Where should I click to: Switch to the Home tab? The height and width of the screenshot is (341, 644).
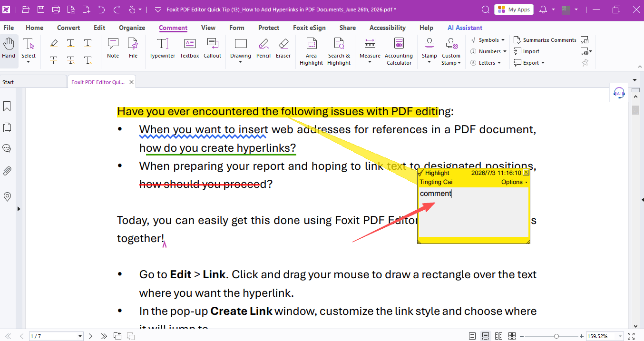[35, 28]
